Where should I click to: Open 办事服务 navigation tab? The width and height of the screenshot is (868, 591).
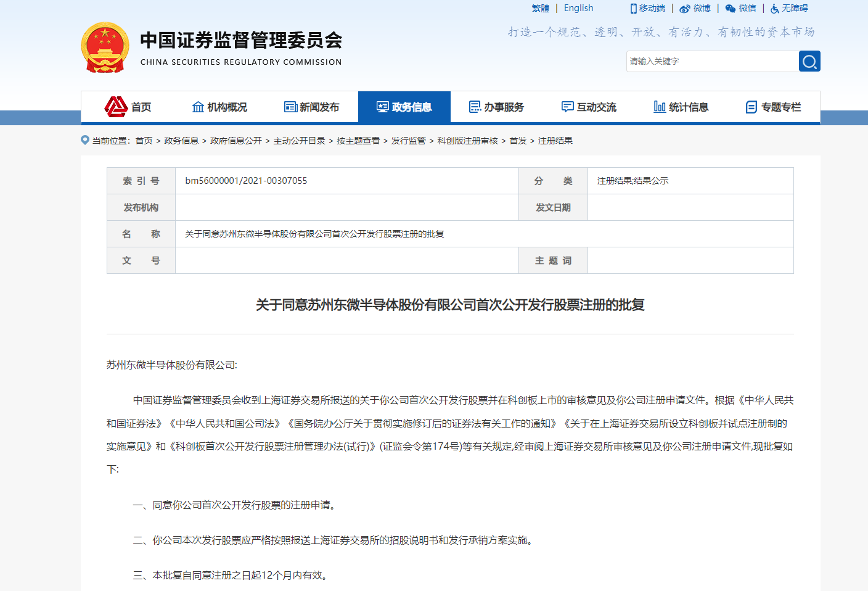coord(497,107)
